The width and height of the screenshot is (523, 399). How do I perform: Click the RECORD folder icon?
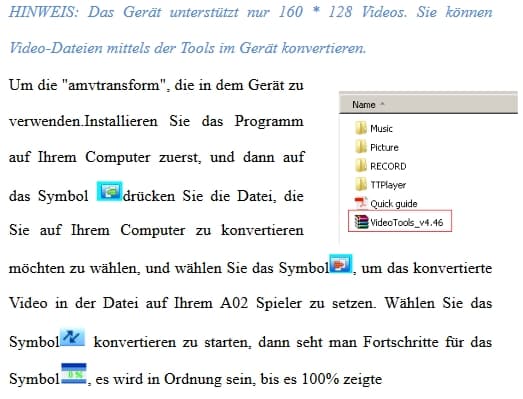pyautogui.click(x=361, y=166)
